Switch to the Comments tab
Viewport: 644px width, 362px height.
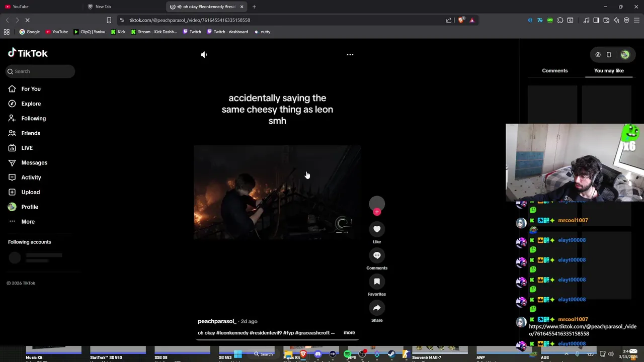tap(554, 71)
